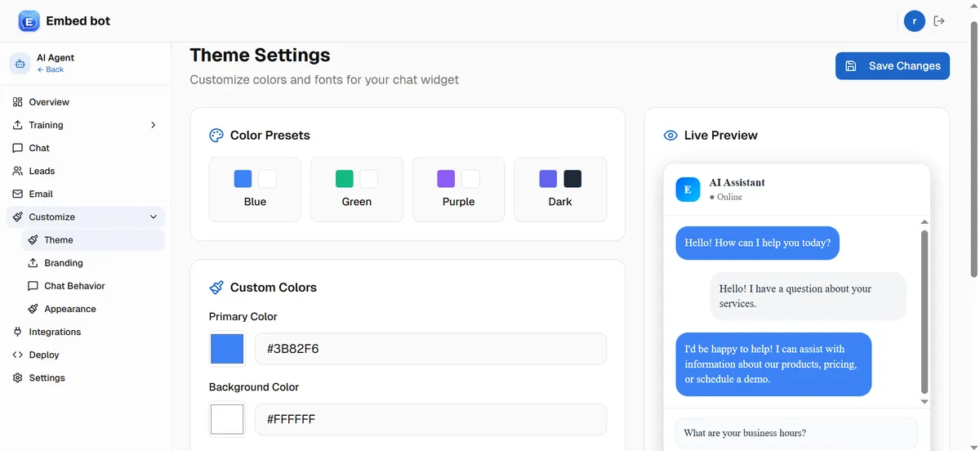Viewport: 980px width, 451px height.
Task: Click the Chat bubble icon in sidebar
Action: (x=18, y=148)
